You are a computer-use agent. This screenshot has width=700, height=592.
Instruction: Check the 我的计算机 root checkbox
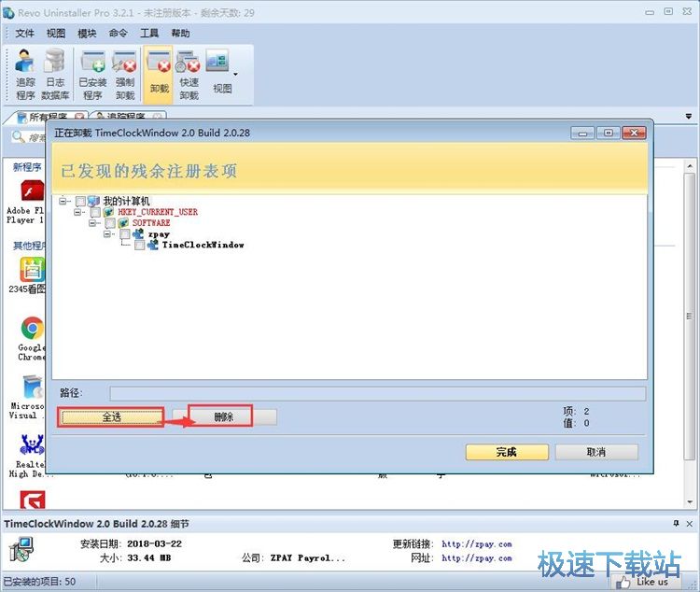point(80,201)
